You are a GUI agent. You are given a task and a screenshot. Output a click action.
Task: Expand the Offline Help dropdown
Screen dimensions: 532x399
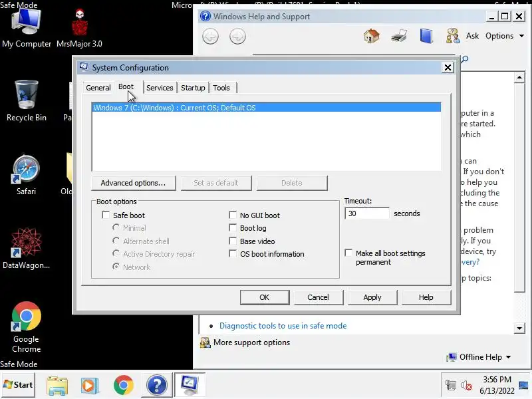pyautogui.click(x=485, y=357)
